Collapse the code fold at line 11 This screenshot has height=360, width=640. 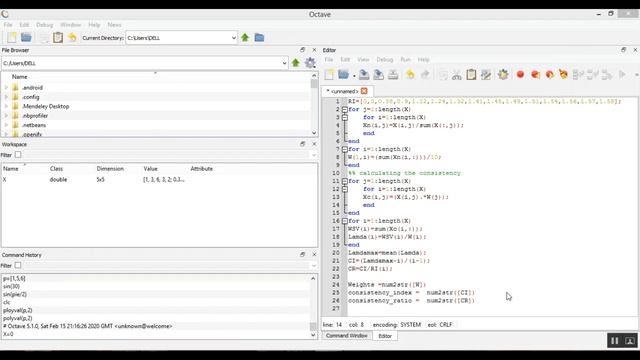tap(344, 181)
